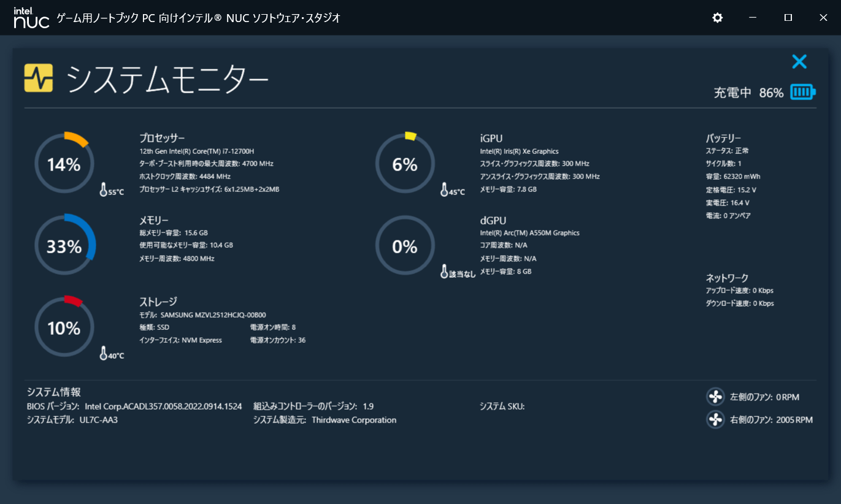Click the 右側のファン 2005 RPM text

(771, 421)
